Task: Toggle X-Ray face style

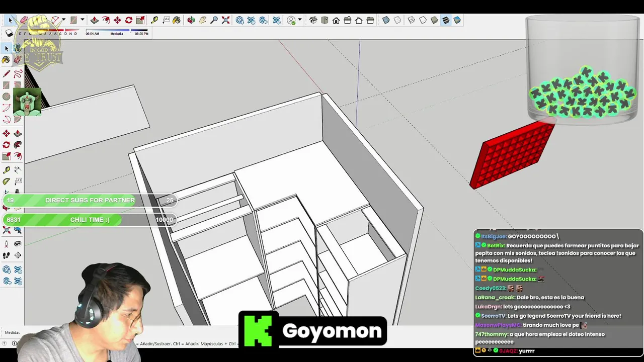Action: 386,20
